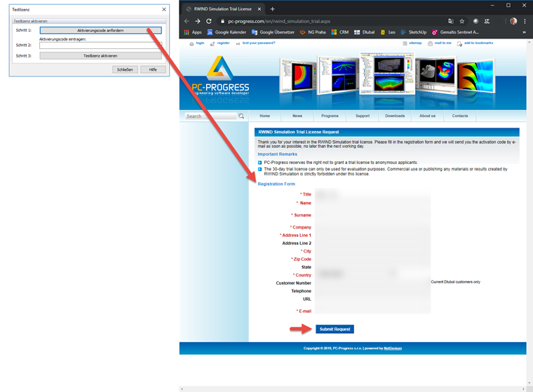Click the E-mail input field
The image size is (533, 392).
pos(372,311)
